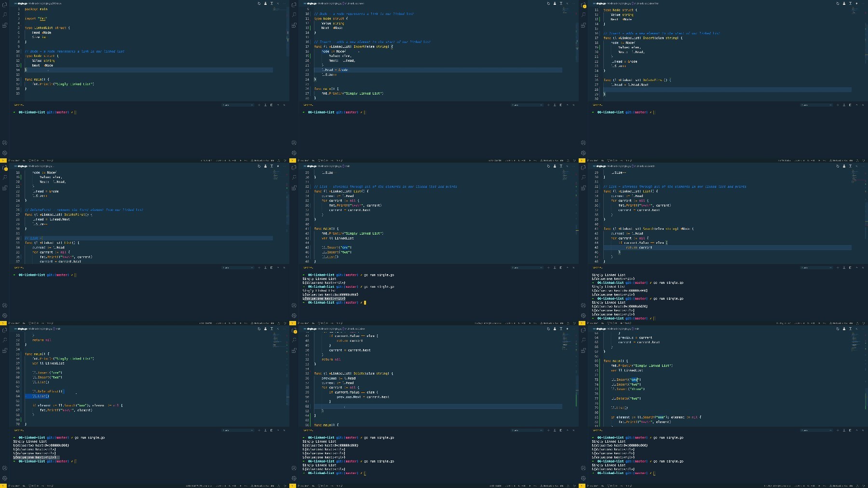
Task: Open Manage gear icon in center editor panel
Action: coord(294,315)
